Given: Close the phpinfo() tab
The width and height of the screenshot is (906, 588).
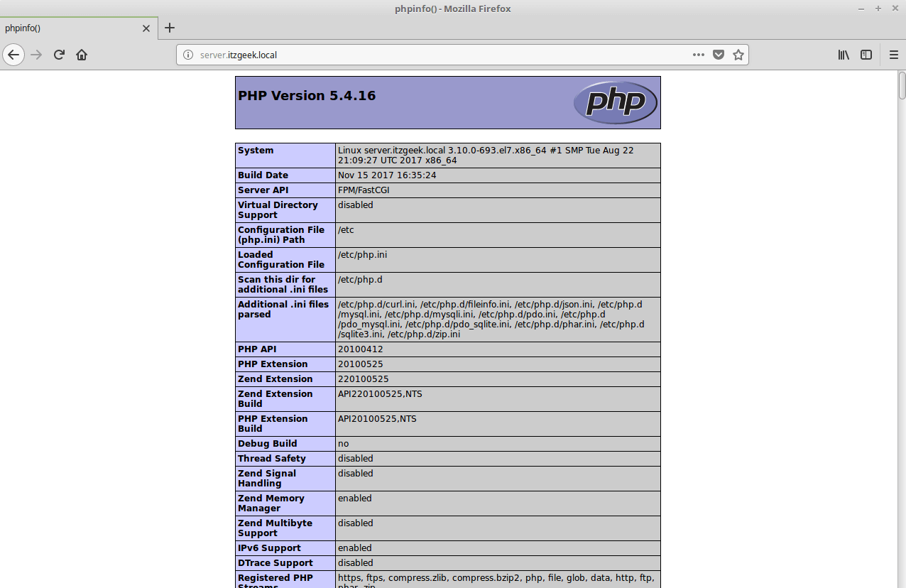Looking at the screenshot, I should pyautogui.click(x=146, y=28).
